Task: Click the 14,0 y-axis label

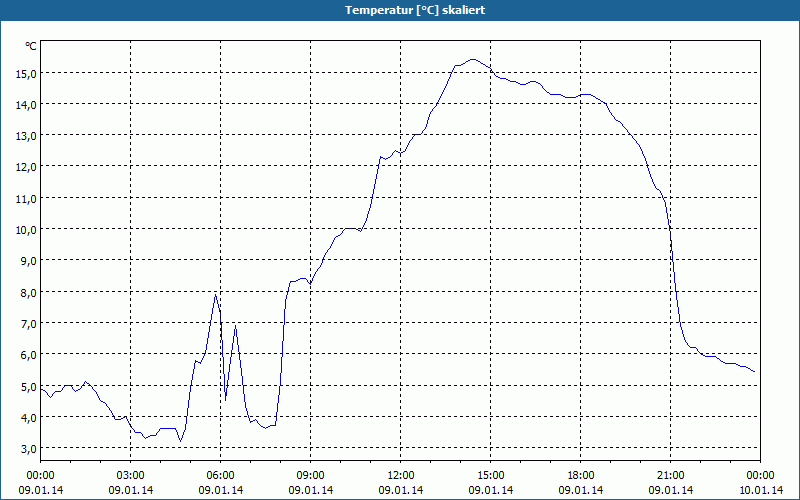Action: [x=26, y=105]
